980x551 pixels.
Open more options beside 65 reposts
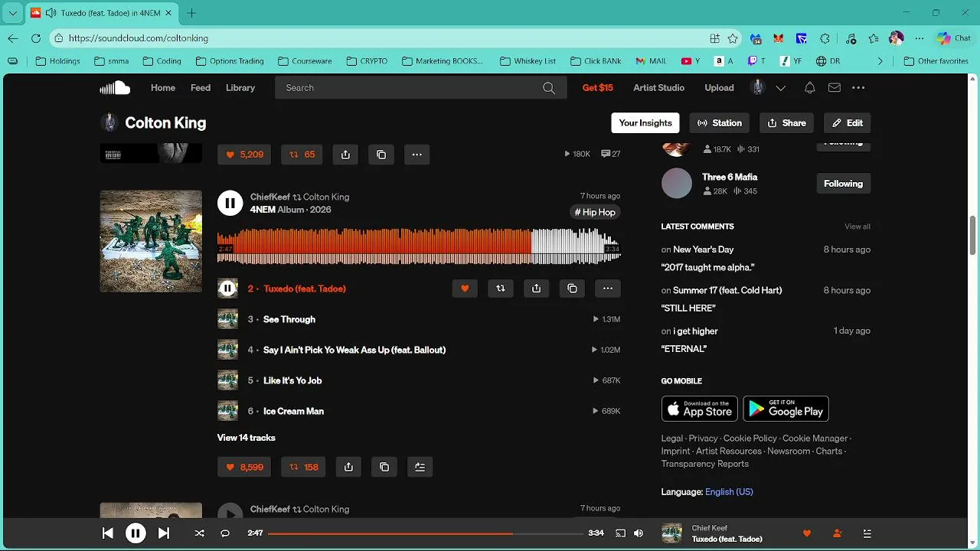pos(417,155)
